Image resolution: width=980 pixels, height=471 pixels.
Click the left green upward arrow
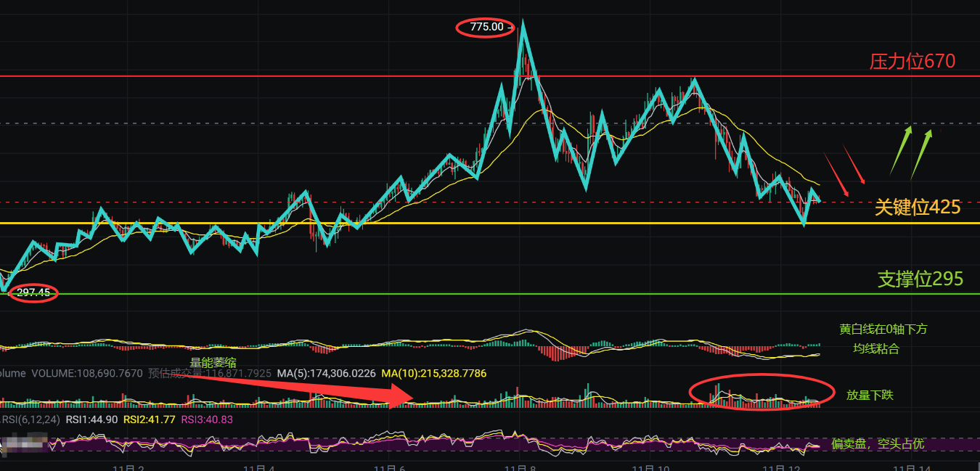(x=900, y=151)
